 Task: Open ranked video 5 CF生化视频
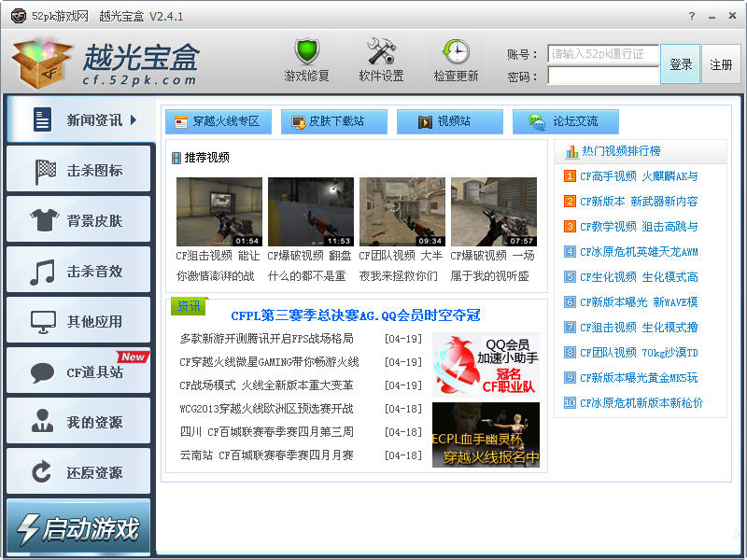[x=639, y=277]
